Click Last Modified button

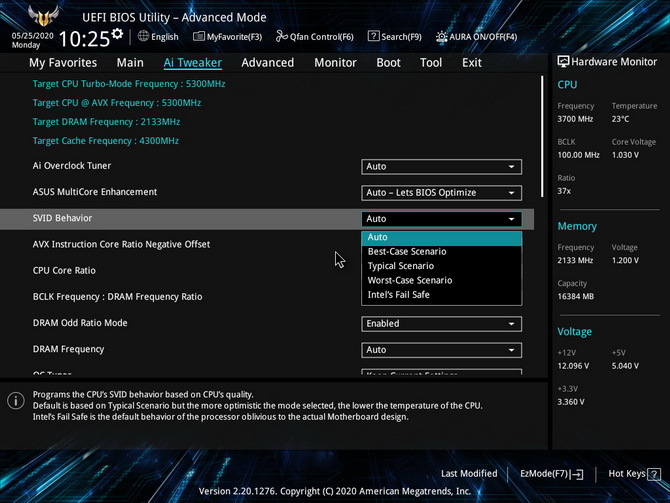click(x=469, y=474)
